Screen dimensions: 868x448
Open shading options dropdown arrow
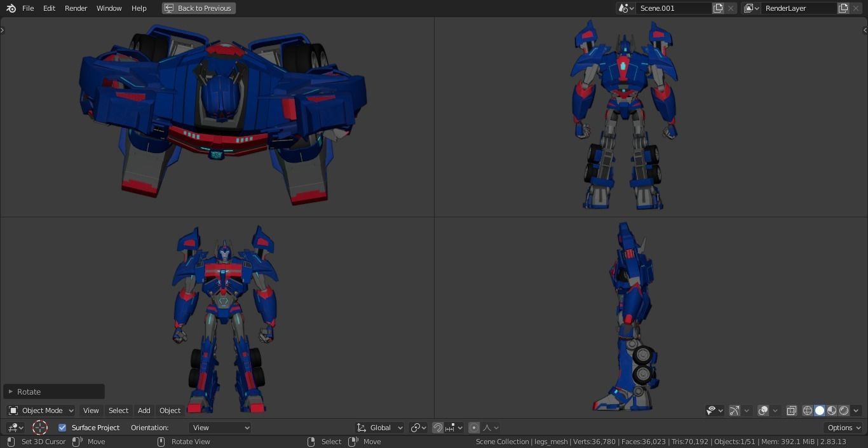(856, 411)
